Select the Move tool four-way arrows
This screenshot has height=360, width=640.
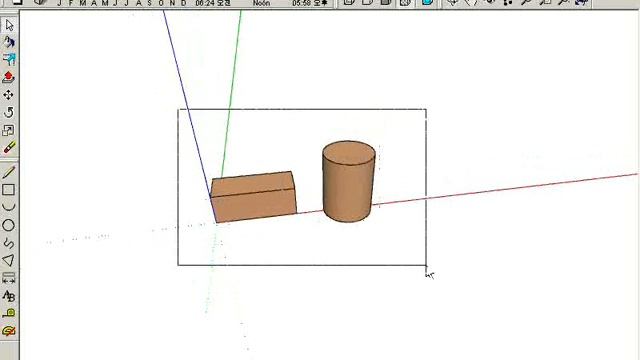coord(9,95)
